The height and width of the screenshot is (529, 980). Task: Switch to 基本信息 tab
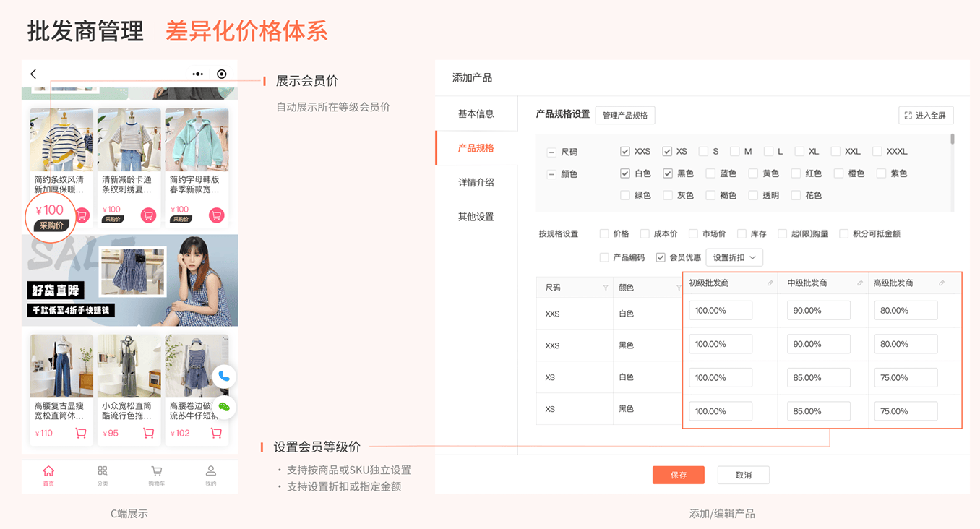(x=476, y=113)
